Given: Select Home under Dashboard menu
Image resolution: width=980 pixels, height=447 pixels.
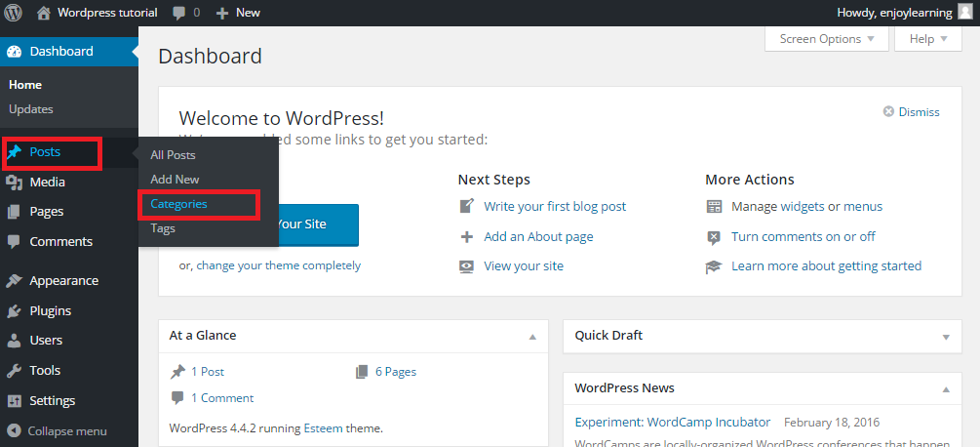Looking at the screenshot, I should (x=25, y=85).
